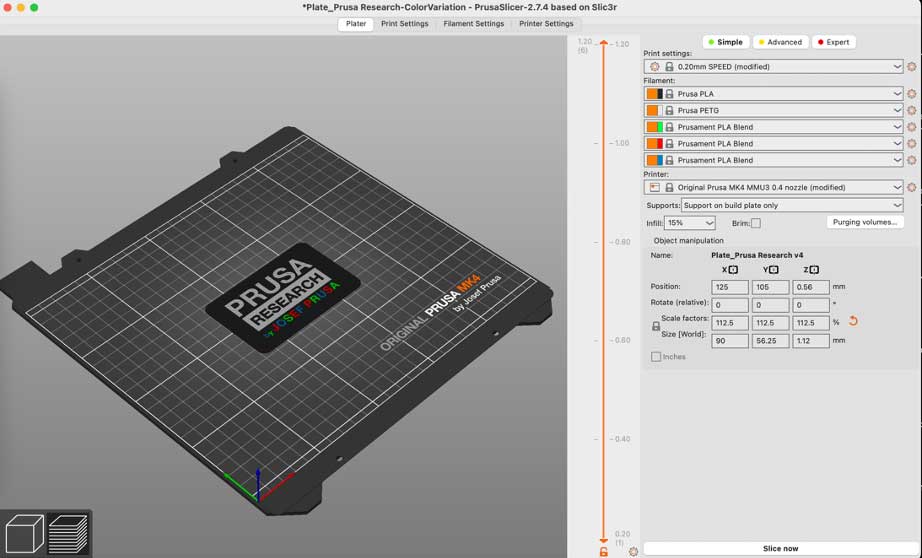Open red Prusament PLA Blend filament dropdown

tap(773, 143)
